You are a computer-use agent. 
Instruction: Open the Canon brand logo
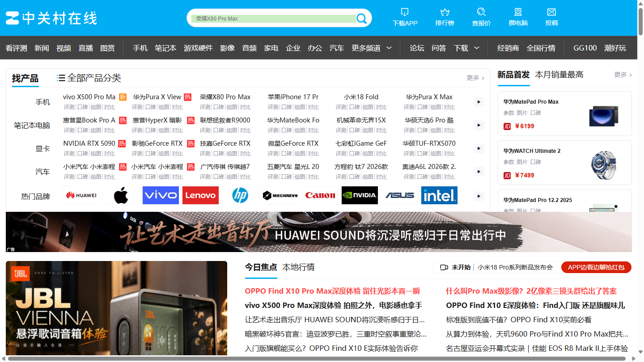(x=320, y=195)
